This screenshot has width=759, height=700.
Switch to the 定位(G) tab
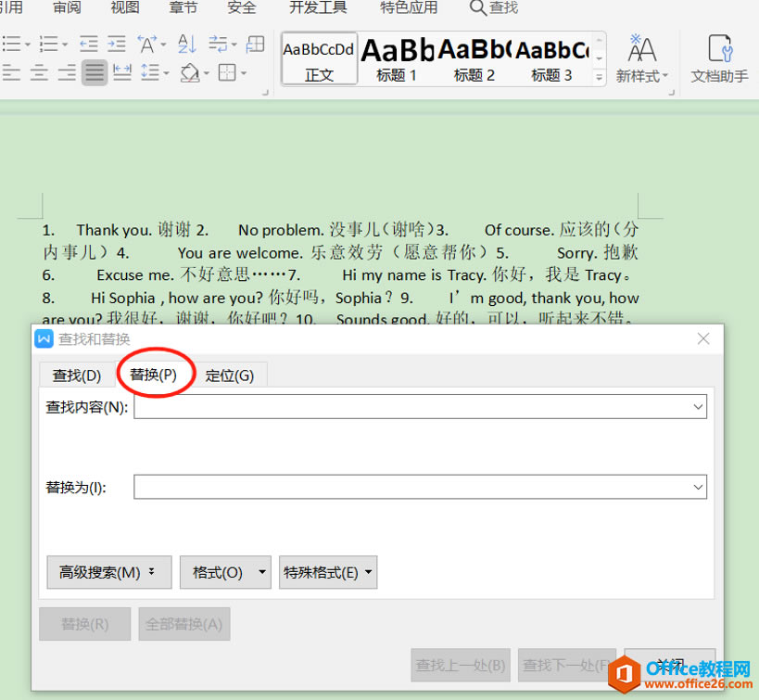click(230, 375)
